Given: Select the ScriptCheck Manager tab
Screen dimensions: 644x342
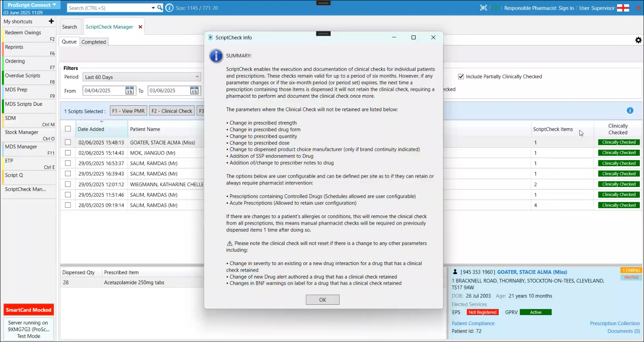Looking at the screenshot, I should tap(109, 27).
